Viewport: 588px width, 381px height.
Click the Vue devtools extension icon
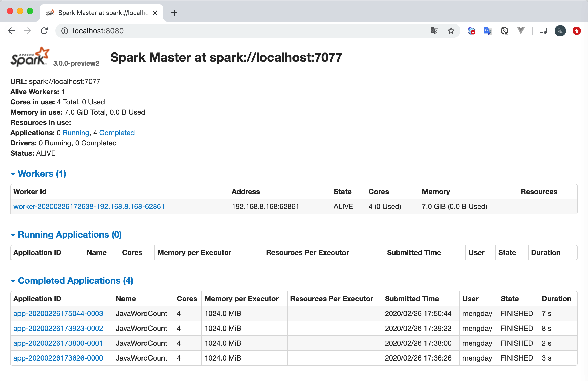coord(521,31)
